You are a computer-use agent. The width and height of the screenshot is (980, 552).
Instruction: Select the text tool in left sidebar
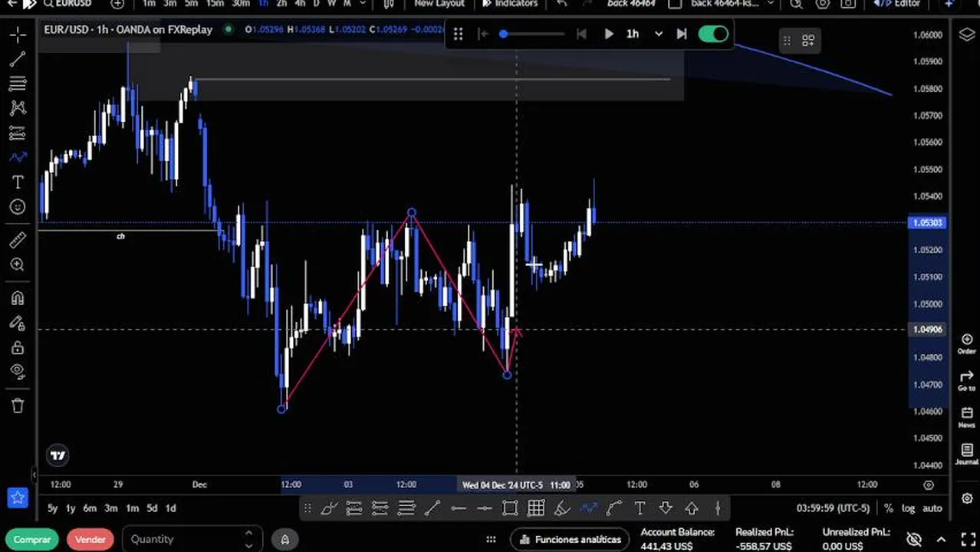pos(18,182)
